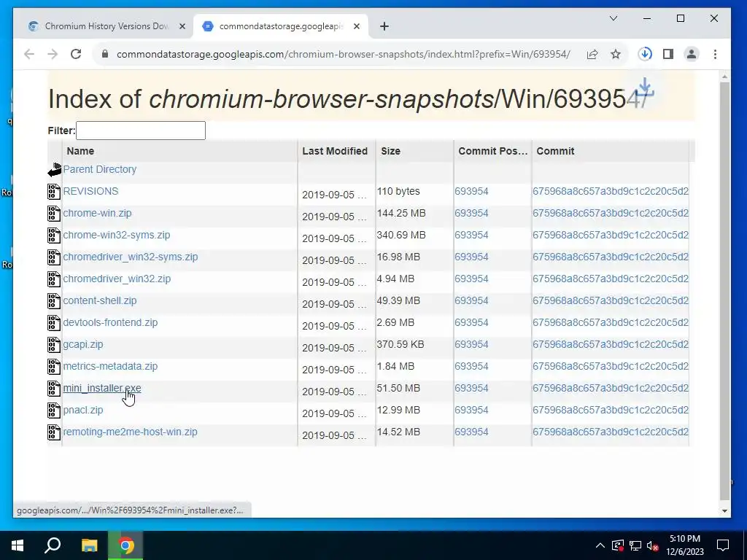This screenshot has height=560, width=747.
Task: Click the file icon beside chrome-win.zip
Action: pyautogui.click(x=54, y=214)
